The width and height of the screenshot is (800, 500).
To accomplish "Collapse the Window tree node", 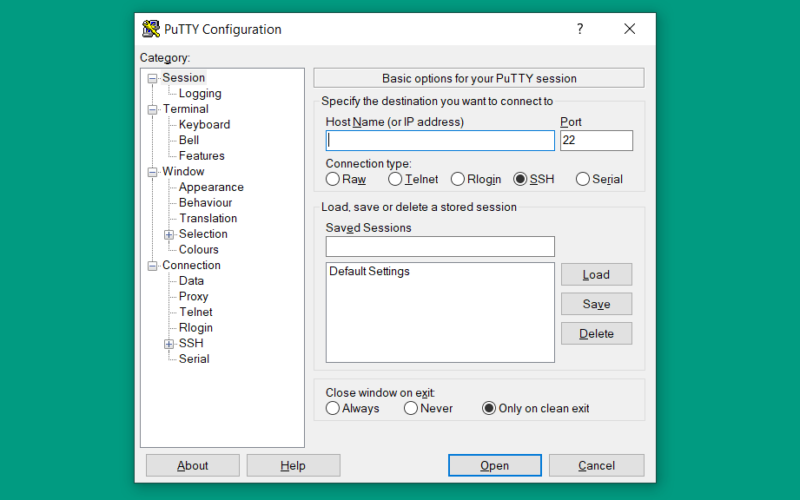I will pyautogui.click(x=152, y=172).
